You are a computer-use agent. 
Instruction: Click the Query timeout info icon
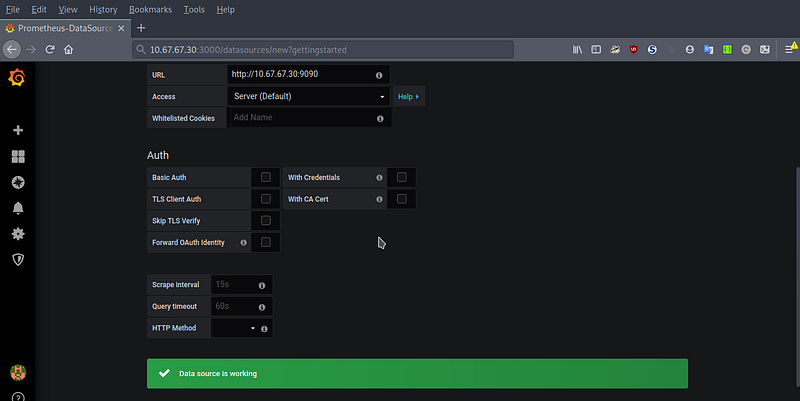(x=262, y=307)
